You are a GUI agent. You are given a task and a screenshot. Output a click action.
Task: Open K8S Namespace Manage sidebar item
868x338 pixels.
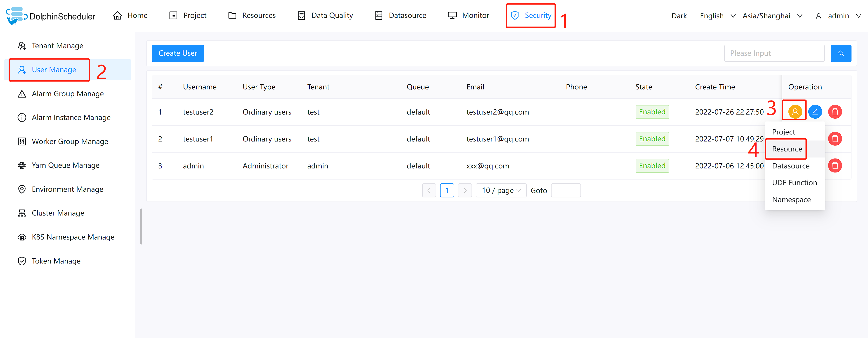coord(73,237)
